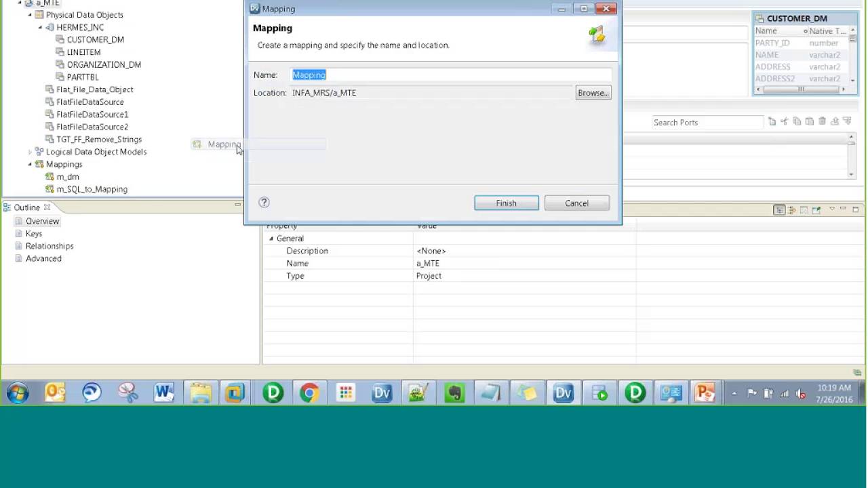Minimize the Outline panel
This screenshot has height=488, width=868.
237,205
